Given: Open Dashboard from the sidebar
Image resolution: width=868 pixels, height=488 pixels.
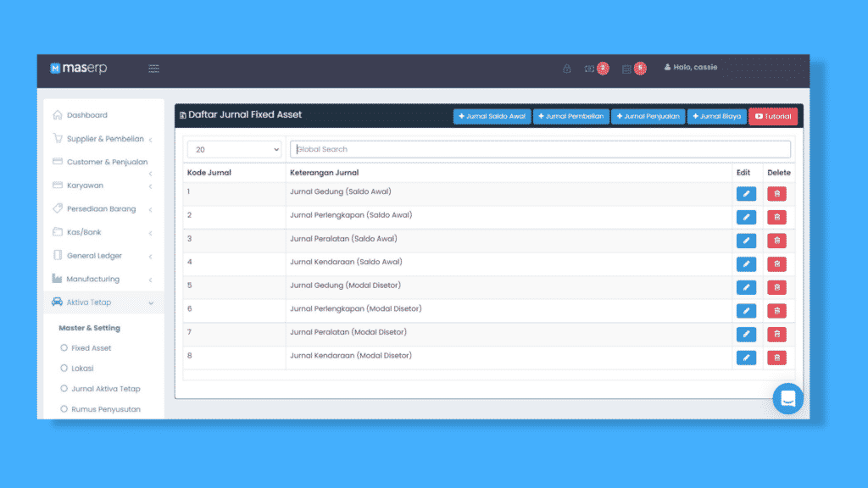Looking at the screenshot, I should coord(86,115).
